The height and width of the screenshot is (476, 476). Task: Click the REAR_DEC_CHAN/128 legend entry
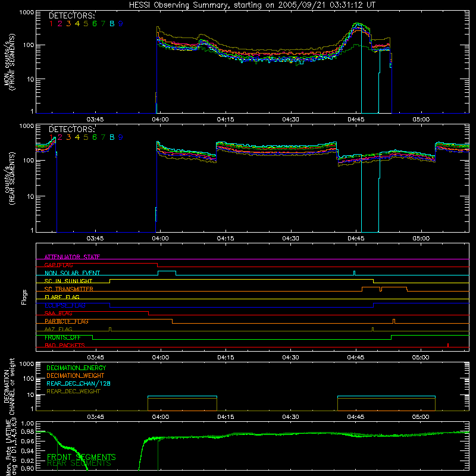(x=79, y=383)
